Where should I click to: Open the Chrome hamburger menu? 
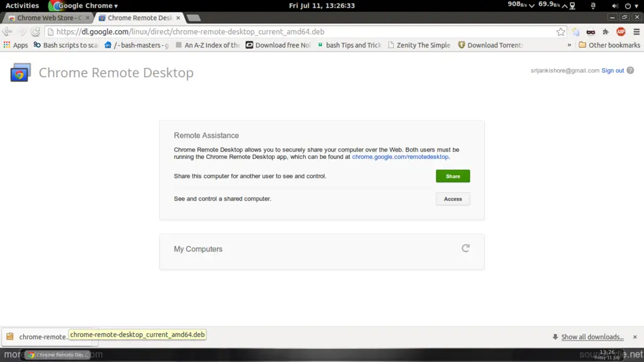(x=636, y=31)
